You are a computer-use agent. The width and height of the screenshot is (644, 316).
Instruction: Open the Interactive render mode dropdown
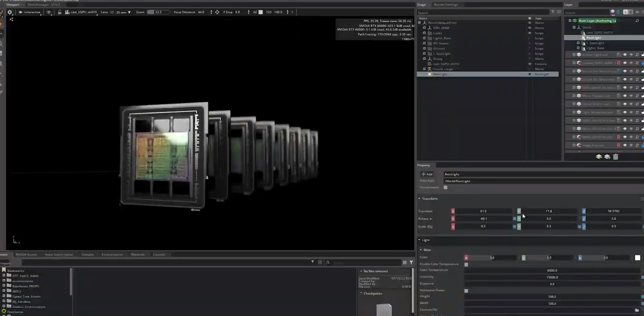coord(30,12)
